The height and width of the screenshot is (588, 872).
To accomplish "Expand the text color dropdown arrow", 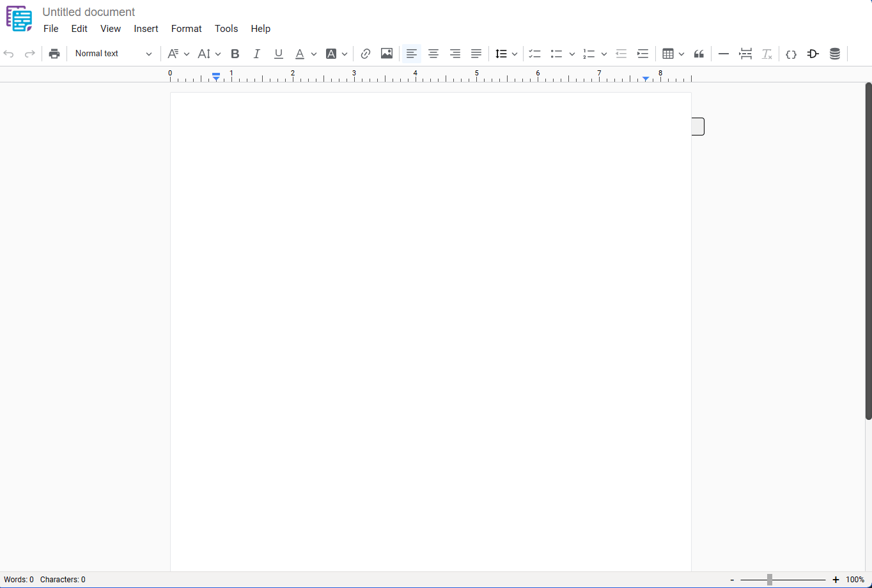I will (x=313, y=54).
